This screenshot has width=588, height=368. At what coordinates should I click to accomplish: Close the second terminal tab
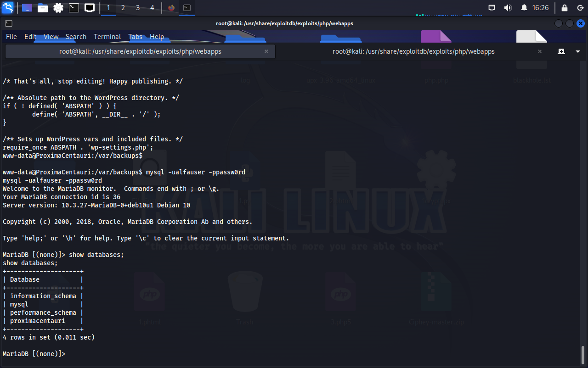pos(540,51)
